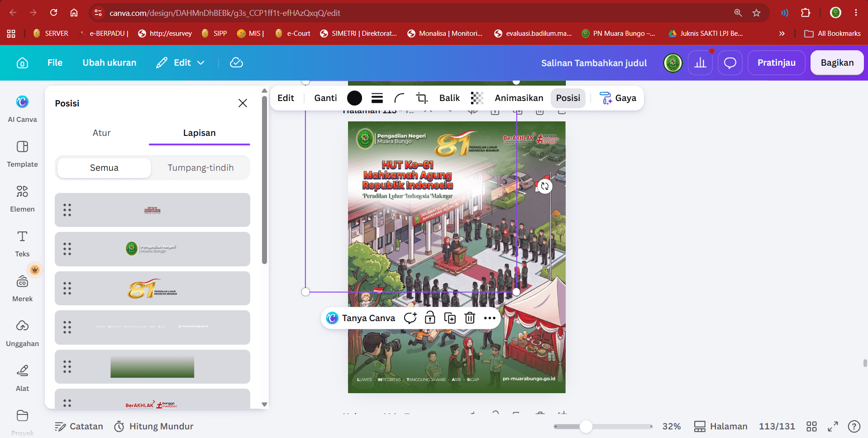The height and width of the screenshot is (438, 868).
Task: Close the Posisi panel
Action: pyautogui.click(x=243, y=103)
